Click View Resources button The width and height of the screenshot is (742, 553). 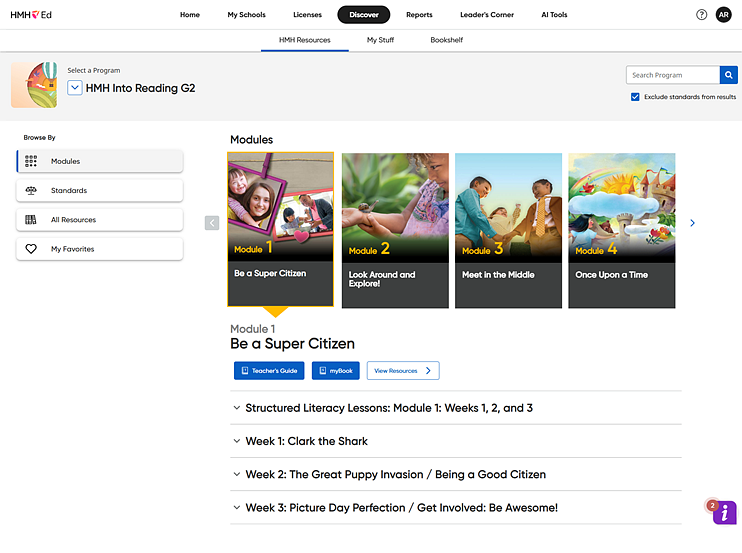tap(403, 370)
